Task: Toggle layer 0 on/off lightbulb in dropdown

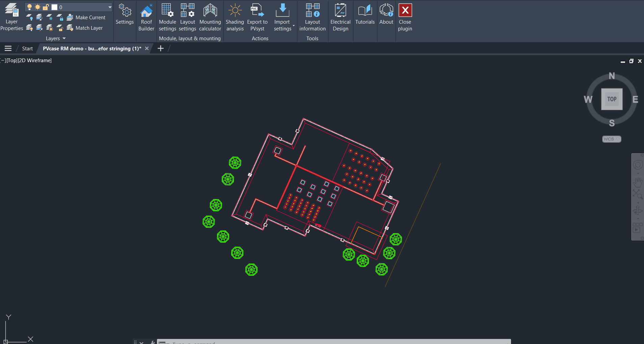Action: [29, 7]
